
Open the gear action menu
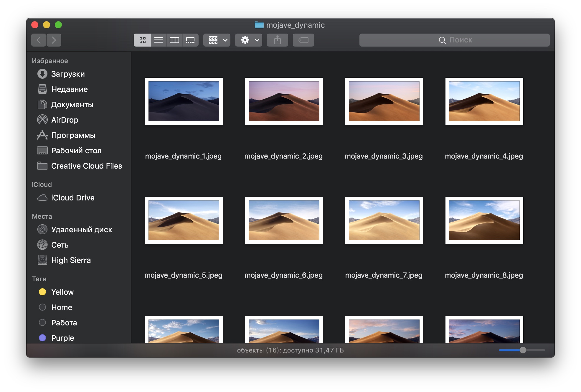249,40
